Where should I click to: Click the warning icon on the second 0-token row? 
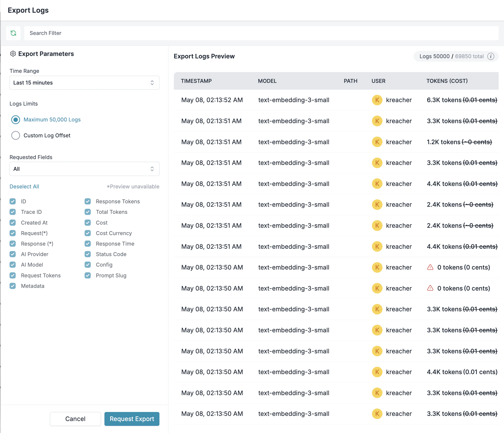(430, 288)
